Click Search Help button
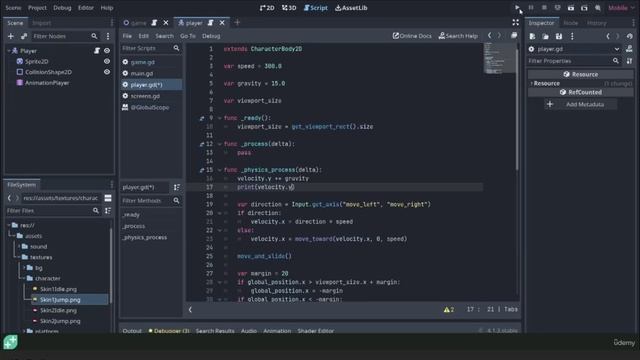The width and height of the screenshot is (640, 360). [x=458, y=36]
